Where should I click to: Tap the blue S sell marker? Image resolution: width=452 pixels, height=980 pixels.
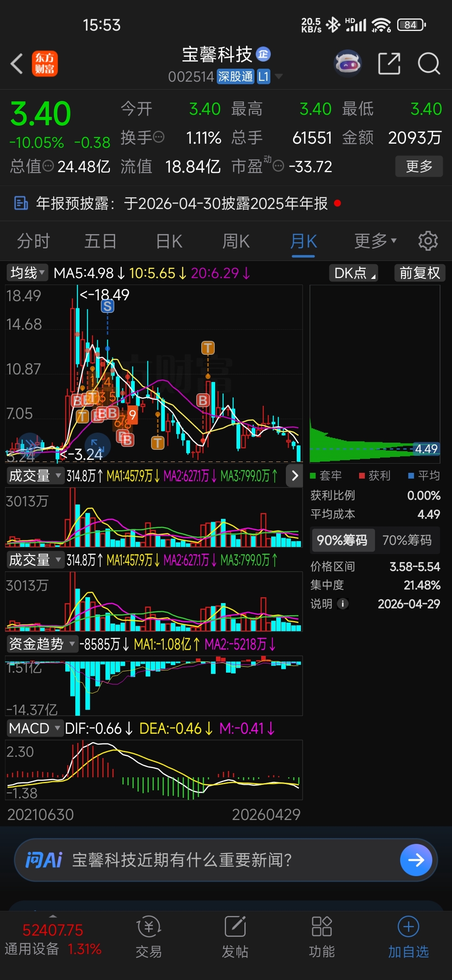[x=108, y=306]
